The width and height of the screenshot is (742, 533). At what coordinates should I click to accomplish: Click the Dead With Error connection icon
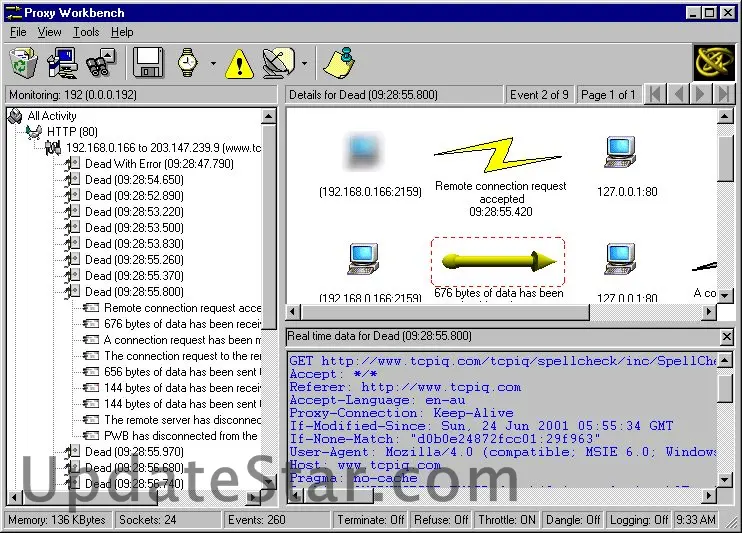[x=72, y=164]
